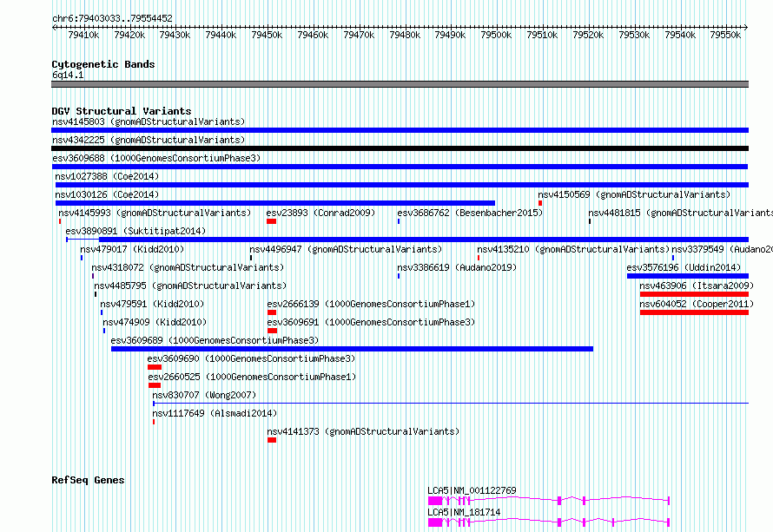Click esv2666139 1000Genomes Phase1 label
The width and height of the screenshot is (773, 532).
(371, 304)
